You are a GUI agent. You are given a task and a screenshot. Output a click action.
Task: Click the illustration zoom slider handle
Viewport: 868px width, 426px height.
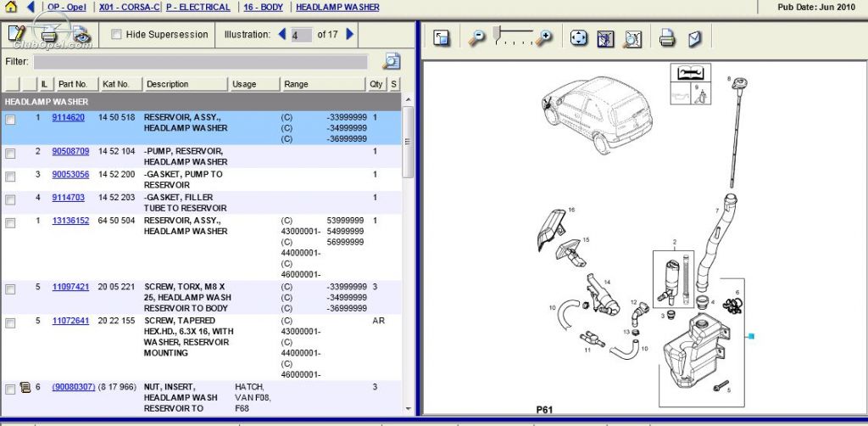pyautogui.click(x=497, y=33)
